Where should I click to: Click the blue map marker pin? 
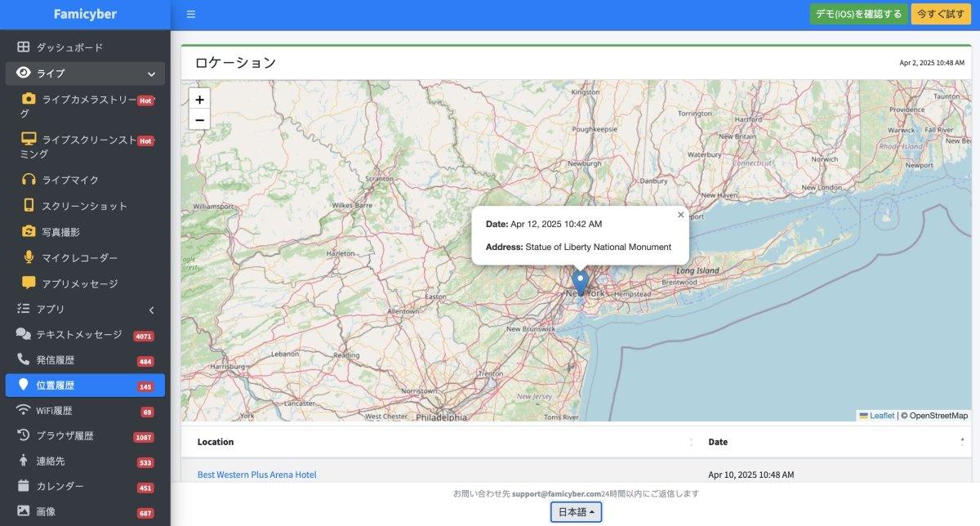tap(580, 283)
